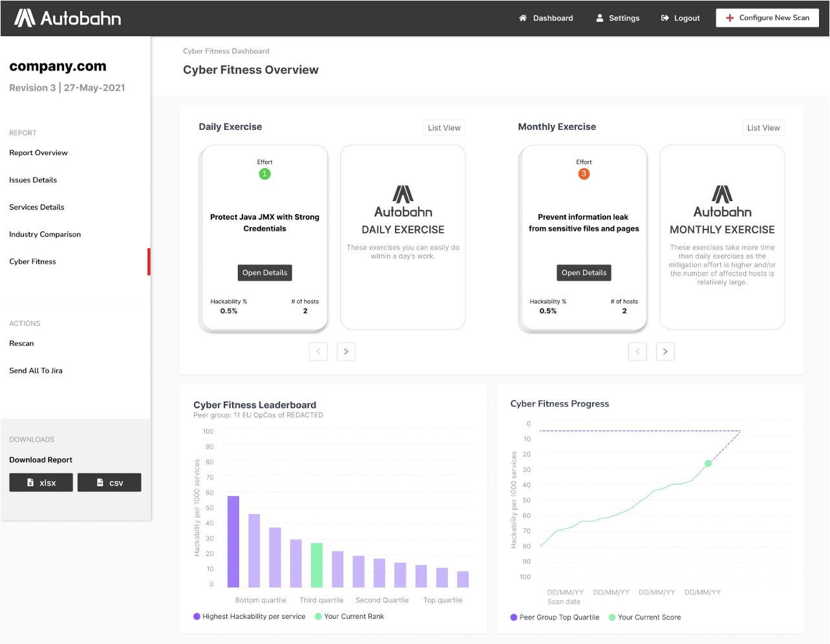Click the Peer group: 11 EU OpCos subtitle
830x644 pixels.
(259, 415)
